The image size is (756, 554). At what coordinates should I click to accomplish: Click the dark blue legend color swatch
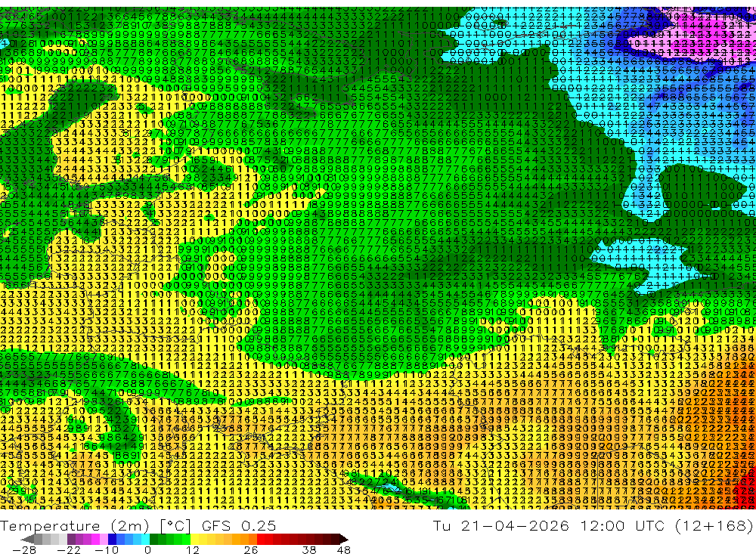pyautogui.click(x=112, y=539)
